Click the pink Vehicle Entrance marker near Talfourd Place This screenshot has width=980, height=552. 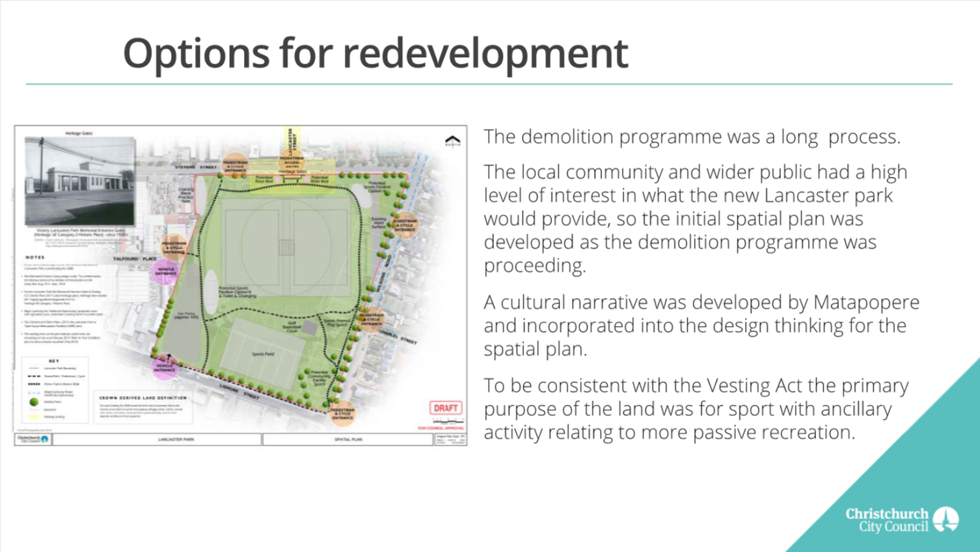click(166, 271)
